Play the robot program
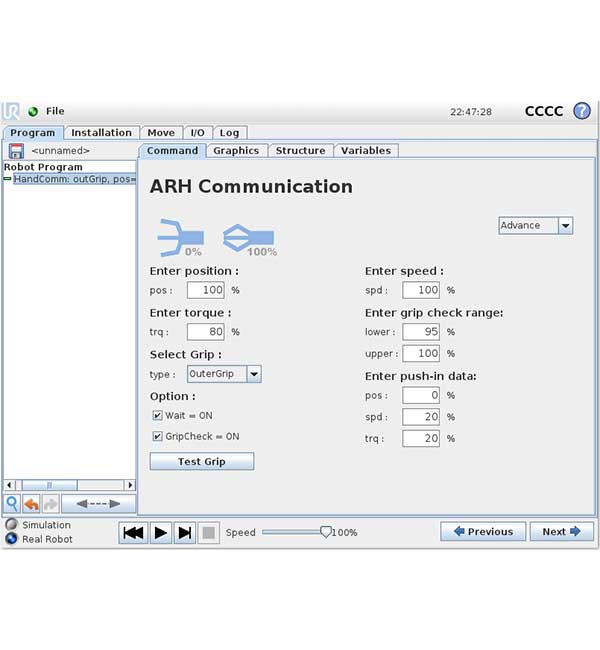The width and height of the screenshot is (600, 650). click(x=160, y=532)
